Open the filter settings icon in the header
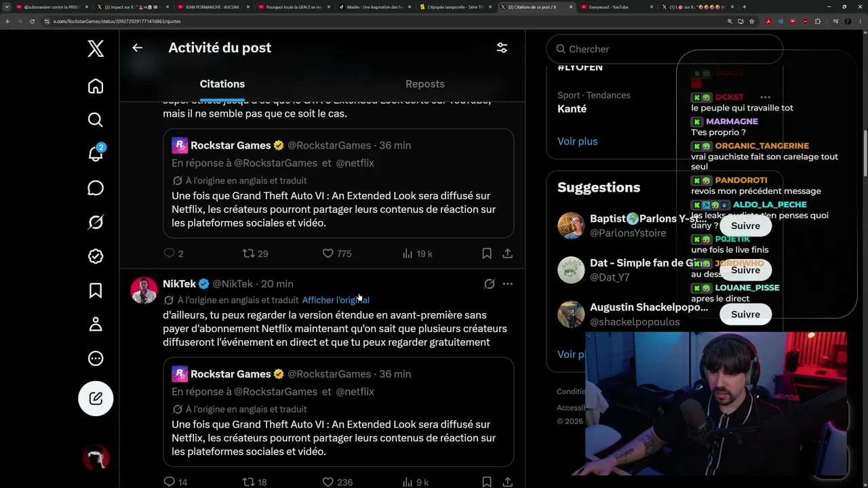Viewport: 868px width, 488px height. click(502, 47)
